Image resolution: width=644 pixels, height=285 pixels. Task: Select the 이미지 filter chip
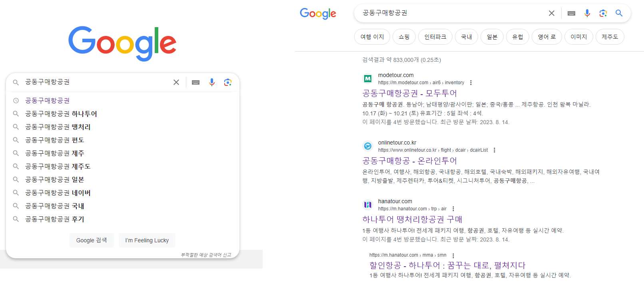579,37
